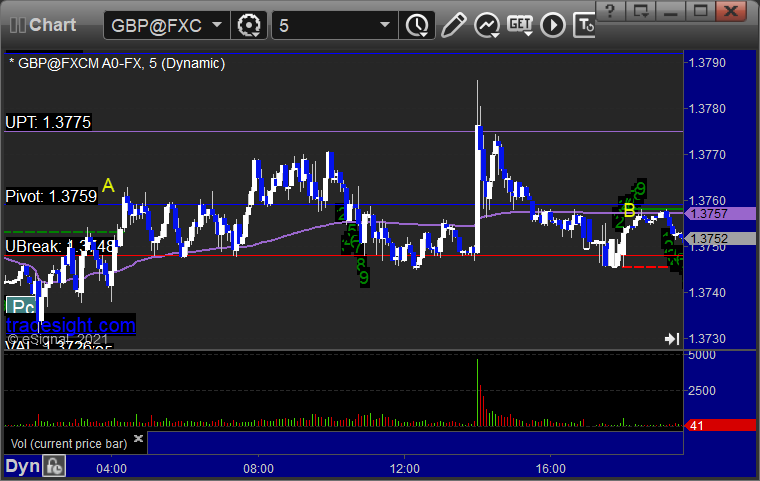Click the Pc label box on chart
760x481 pixels.
coord(20,306)
